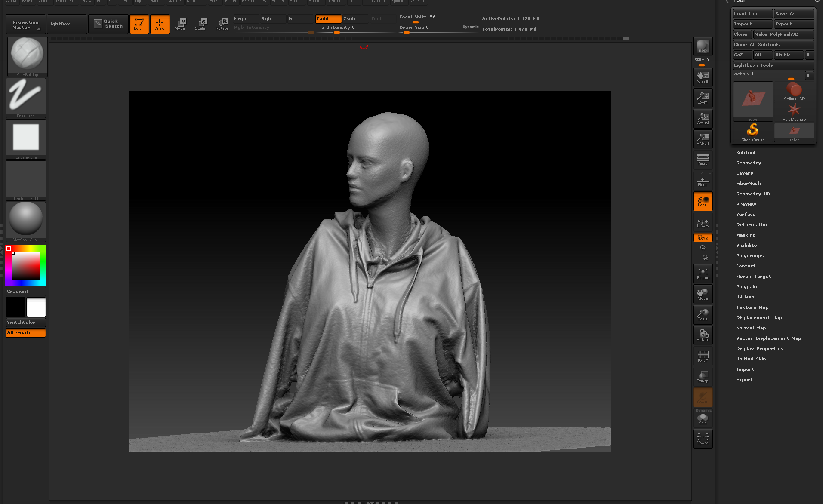
Task: Expand the Display Properties section
Action: 759,349
